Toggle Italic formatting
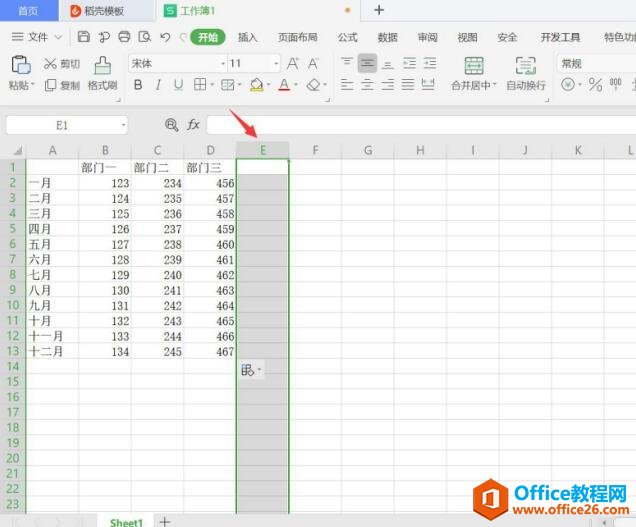The width and height of the screenshot is (636, 527). (158, 84)
